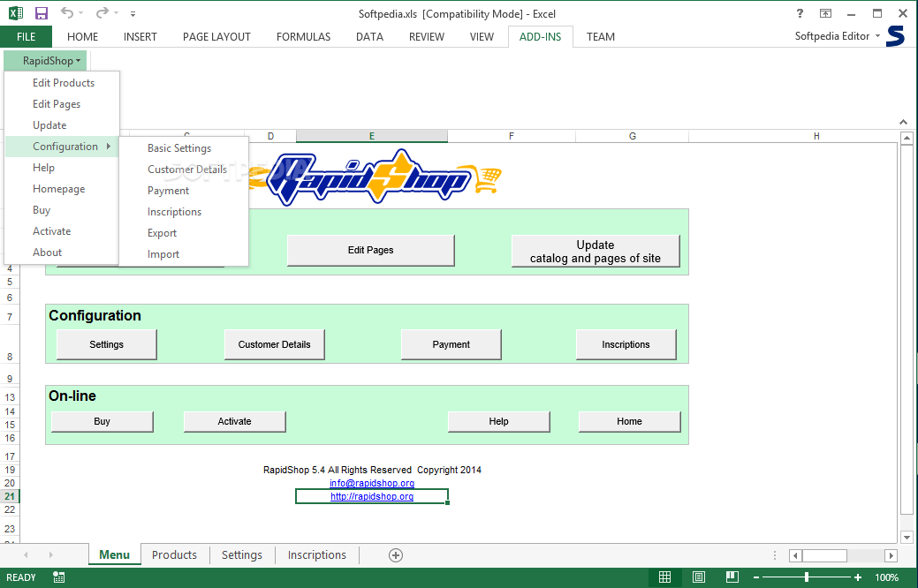Screen dimensions: 918x588
Task: Click Update catalog and pages of site button
Action: point(596,252)
